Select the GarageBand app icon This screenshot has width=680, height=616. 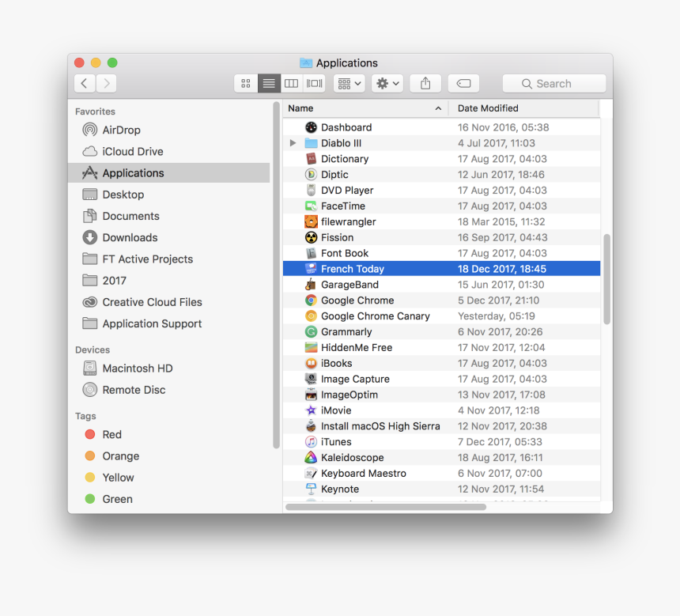[x=311, y=285]
